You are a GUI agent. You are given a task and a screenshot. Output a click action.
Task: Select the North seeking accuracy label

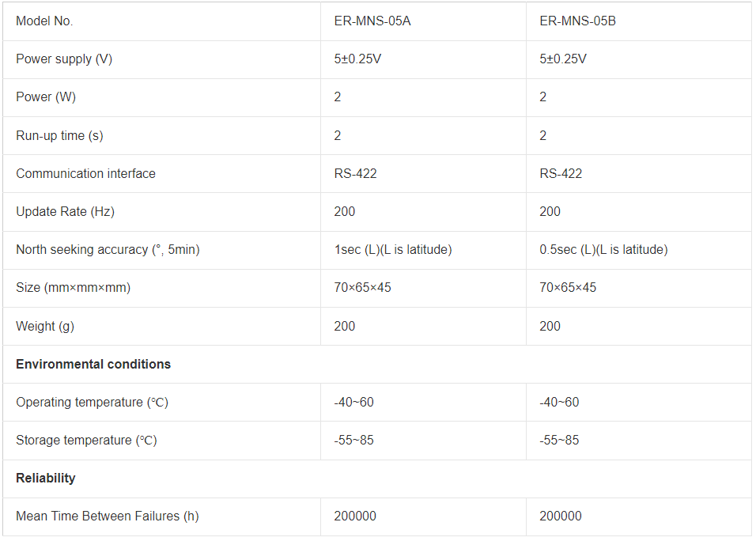pos(108,249)
